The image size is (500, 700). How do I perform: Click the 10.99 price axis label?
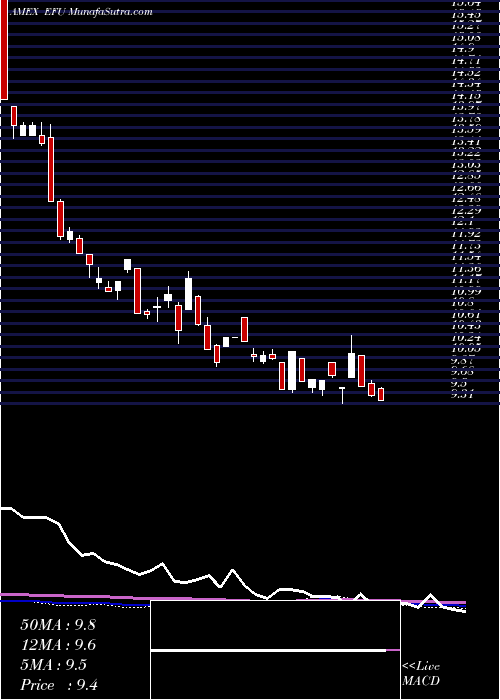pyautogui.click(x=466, y=292)
